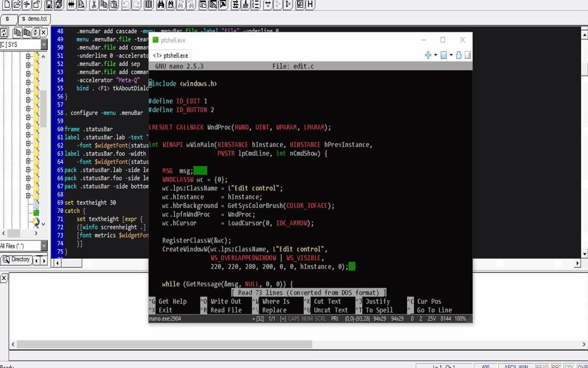Click Write Out in nano shortcut bar
This screenshot has height=368, width=588.
coord(226,301)
